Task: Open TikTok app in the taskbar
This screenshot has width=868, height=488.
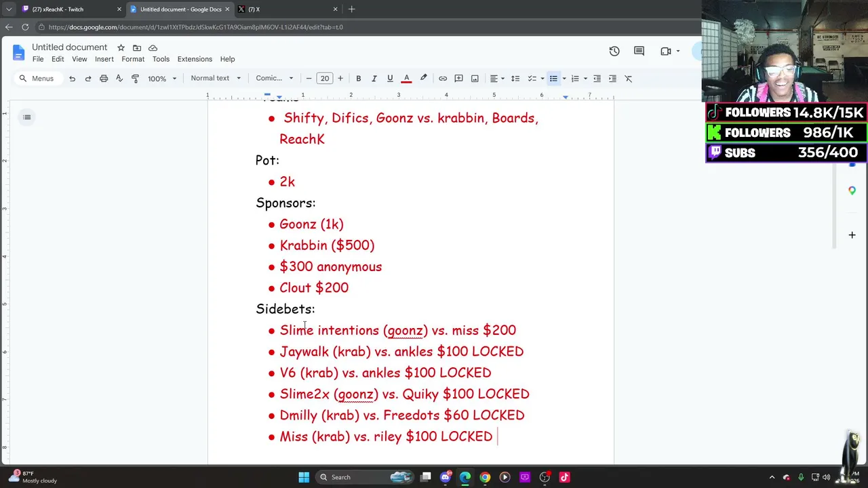Action: (x=564, y=477)
